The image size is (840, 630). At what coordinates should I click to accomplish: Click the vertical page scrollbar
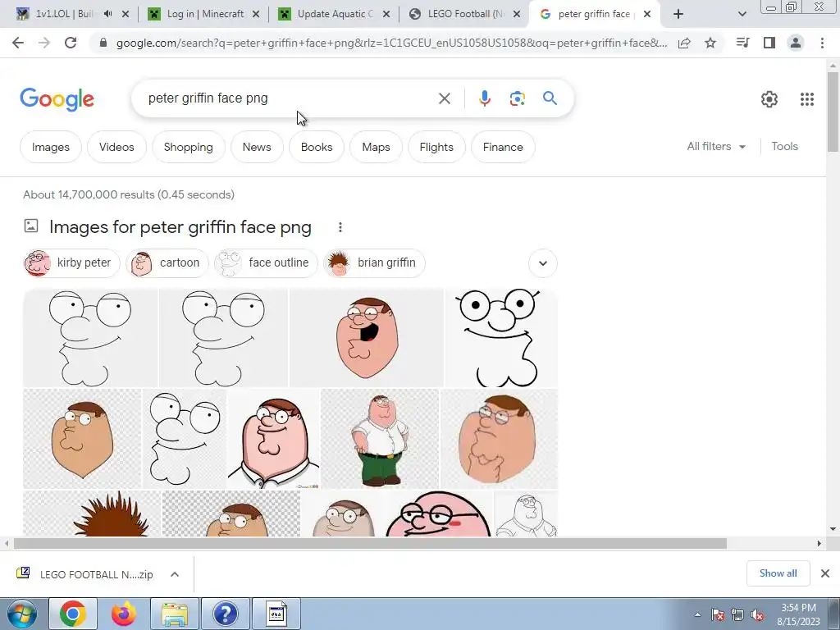pyautogui.click(x=833, y=111)
